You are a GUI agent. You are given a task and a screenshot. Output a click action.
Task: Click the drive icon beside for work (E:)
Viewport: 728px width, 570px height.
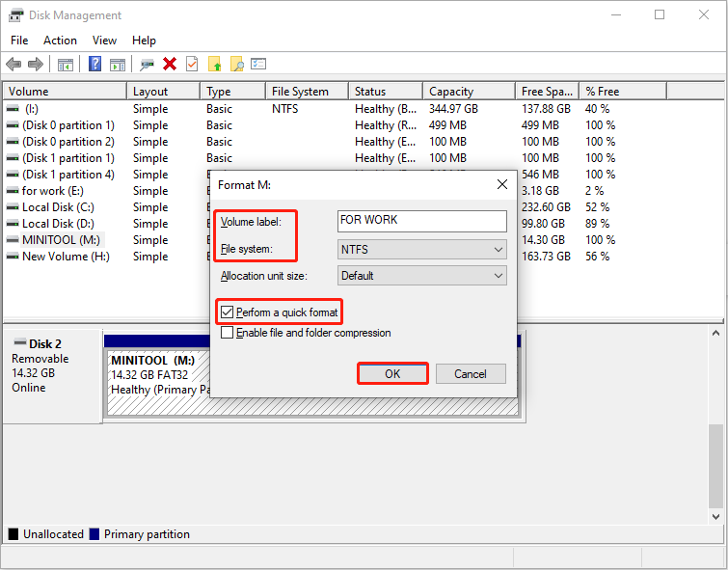13,191
